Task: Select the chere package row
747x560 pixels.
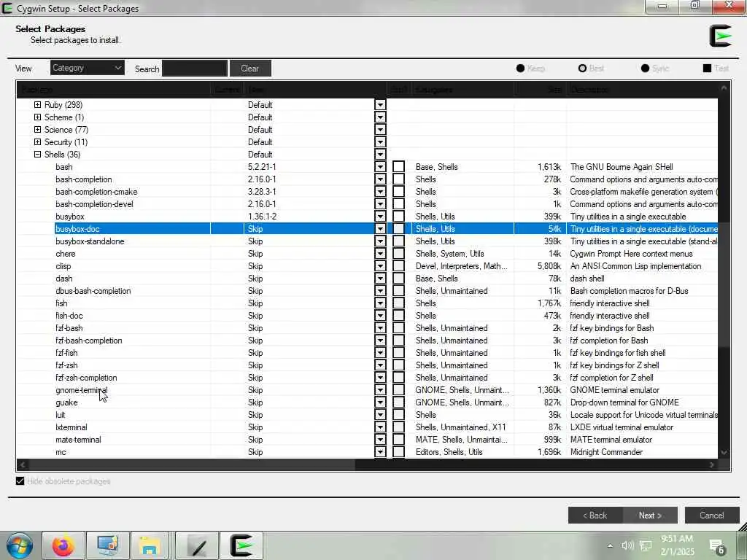Action: [x=367, y=253]
